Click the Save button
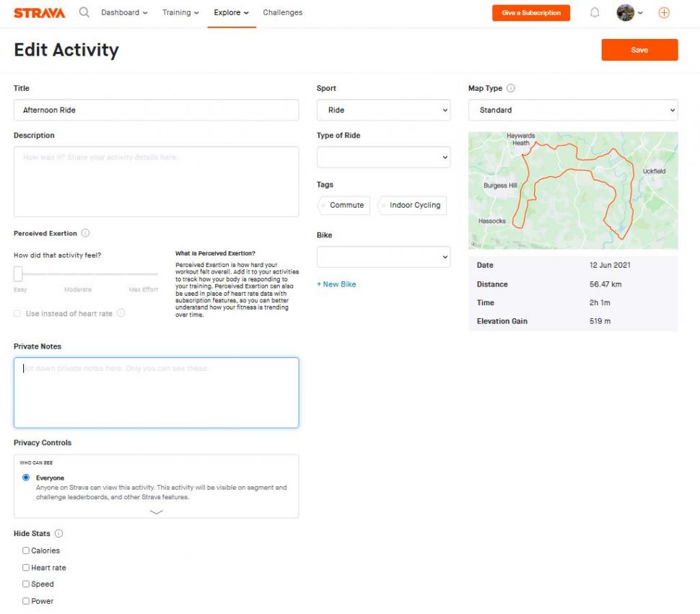 (x=639, y=50)
